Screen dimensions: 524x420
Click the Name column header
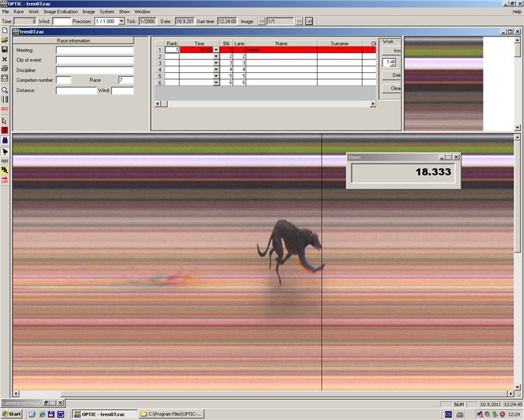[x=281, y=43]
